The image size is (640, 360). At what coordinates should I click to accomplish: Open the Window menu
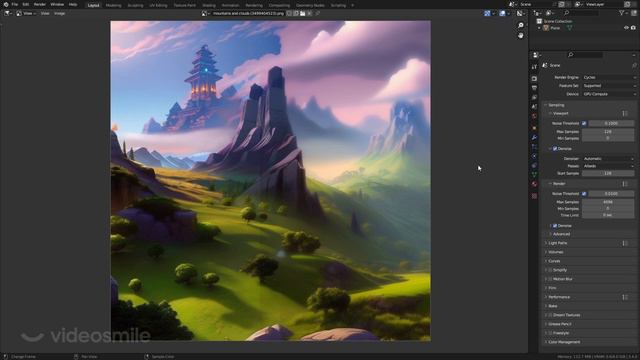(x=57, y=4)
